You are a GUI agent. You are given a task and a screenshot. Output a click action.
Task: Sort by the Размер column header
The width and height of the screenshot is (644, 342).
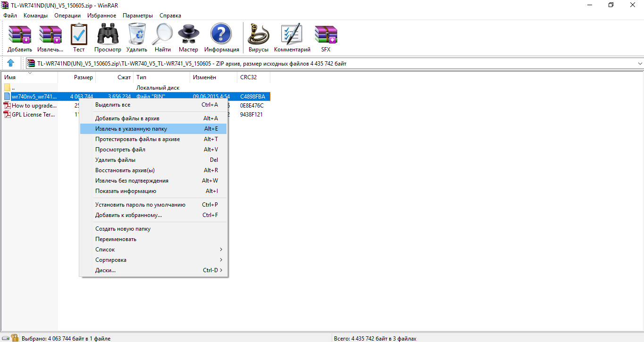pos(76,77)
